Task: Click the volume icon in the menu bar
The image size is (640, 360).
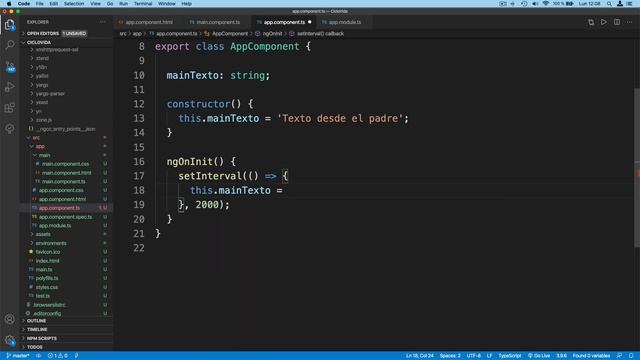Action: pyautogui.click(x=535, y=4)
